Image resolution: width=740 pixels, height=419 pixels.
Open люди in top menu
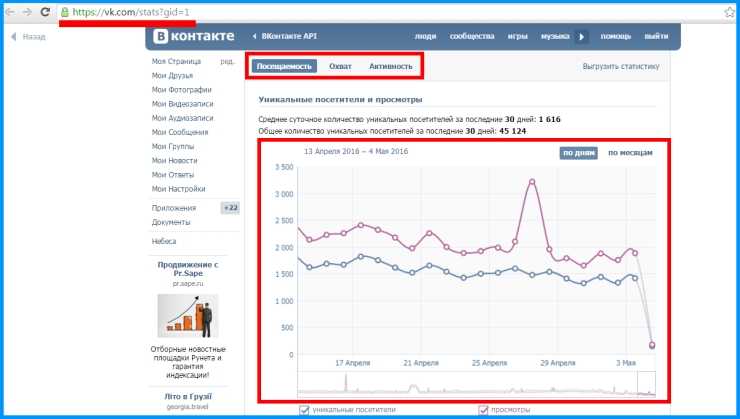pyautogui.click(x=425, y=36)
